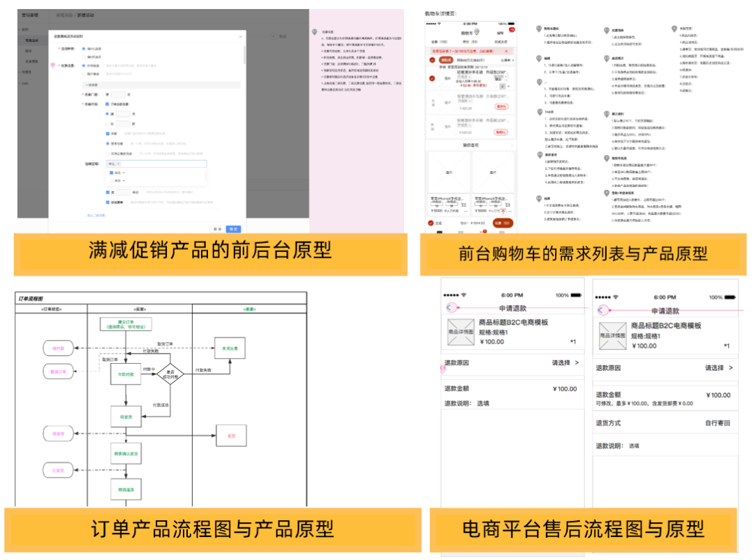Click the scrollbar inside the promotion dialog
Screen dimensions: 754x560
coord(245,55)
